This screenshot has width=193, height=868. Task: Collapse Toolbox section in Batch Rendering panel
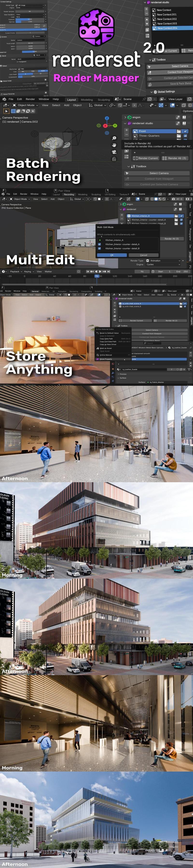[129, 166]
